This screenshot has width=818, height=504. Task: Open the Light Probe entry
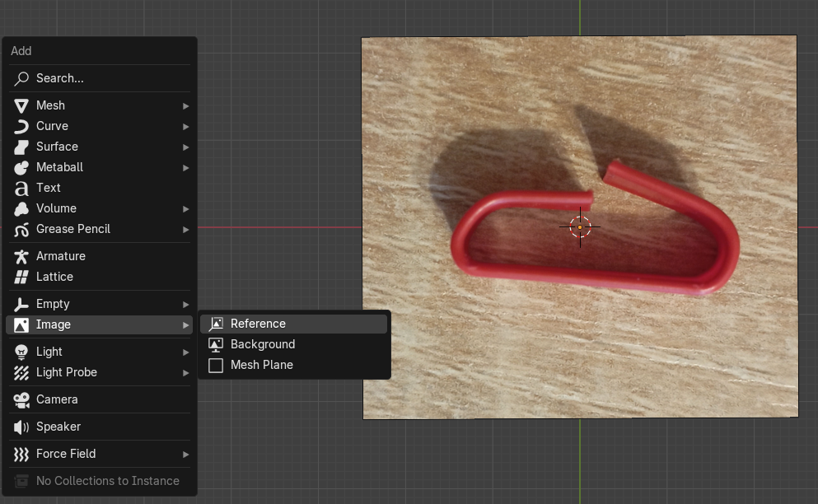(x=66, y=372)
